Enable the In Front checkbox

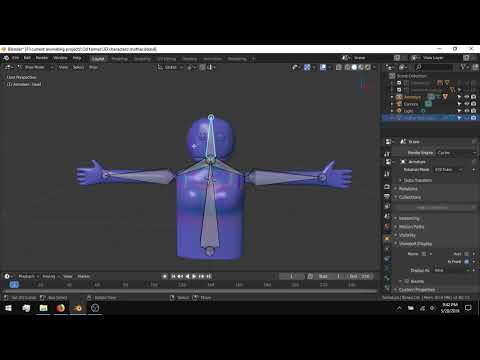pyautogui.click(x=467, y=262)
